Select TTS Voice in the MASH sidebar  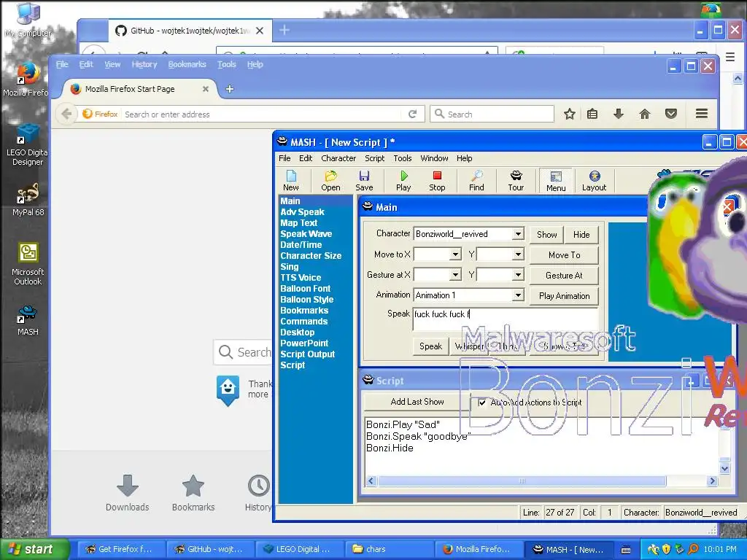(x=301, y=278)
